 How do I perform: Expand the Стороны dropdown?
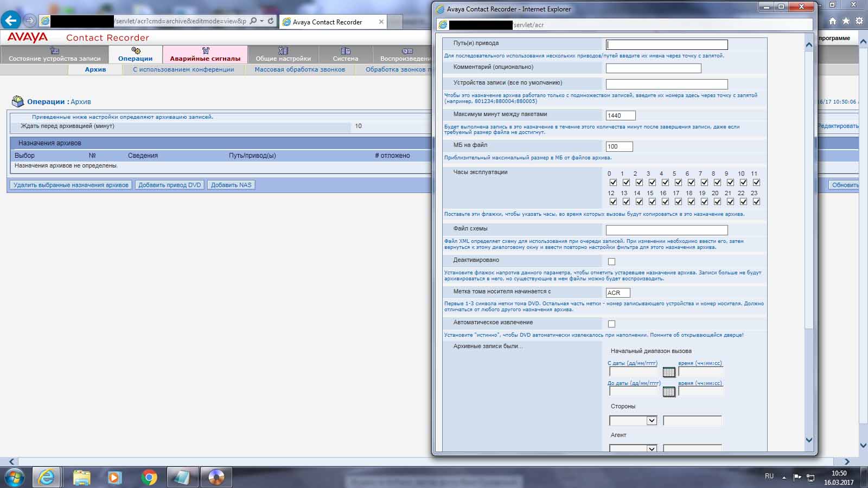[x=652, y=421]
